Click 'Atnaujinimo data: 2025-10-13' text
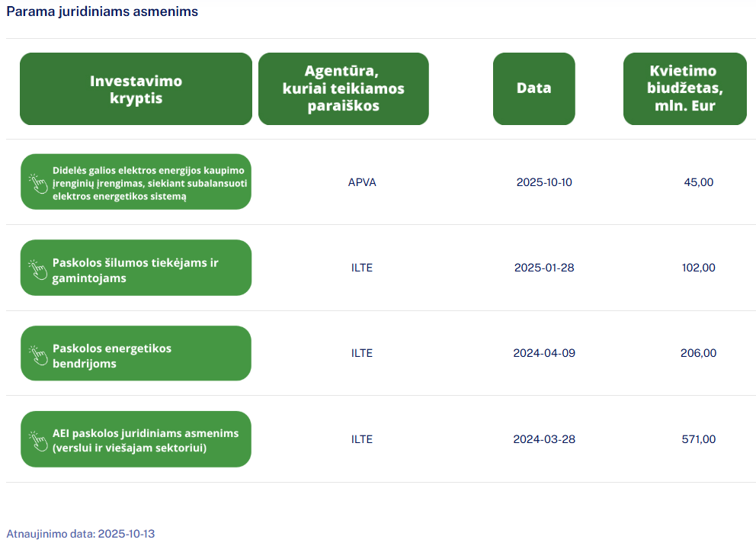756x546 pixels. [x=80, y=534]
